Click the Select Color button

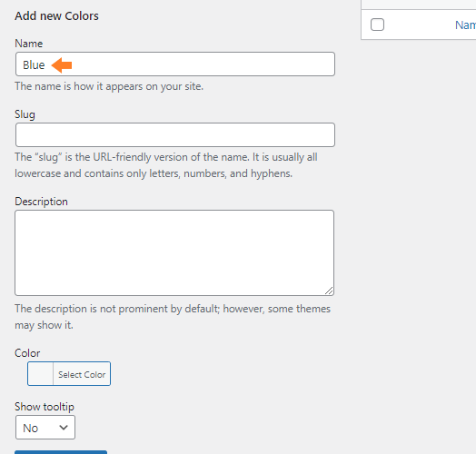point(82,374)
